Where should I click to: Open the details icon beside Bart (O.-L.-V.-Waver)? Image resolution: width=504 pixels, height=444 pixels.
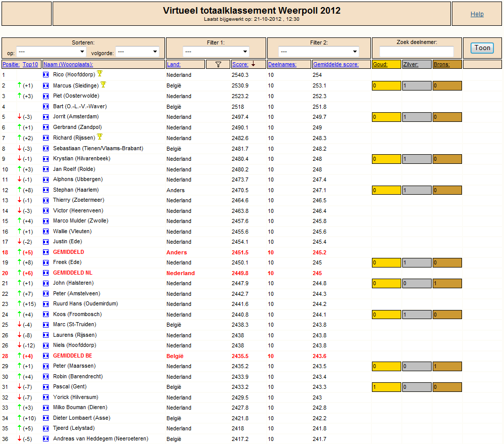(x=46, y=106)
